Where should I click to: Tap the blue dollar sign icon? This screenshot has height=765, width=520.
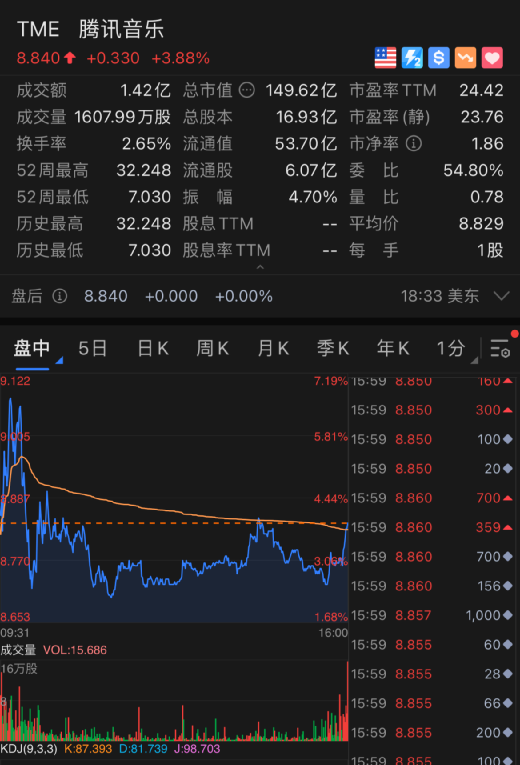pyautogui.click(x=439, y=58)
